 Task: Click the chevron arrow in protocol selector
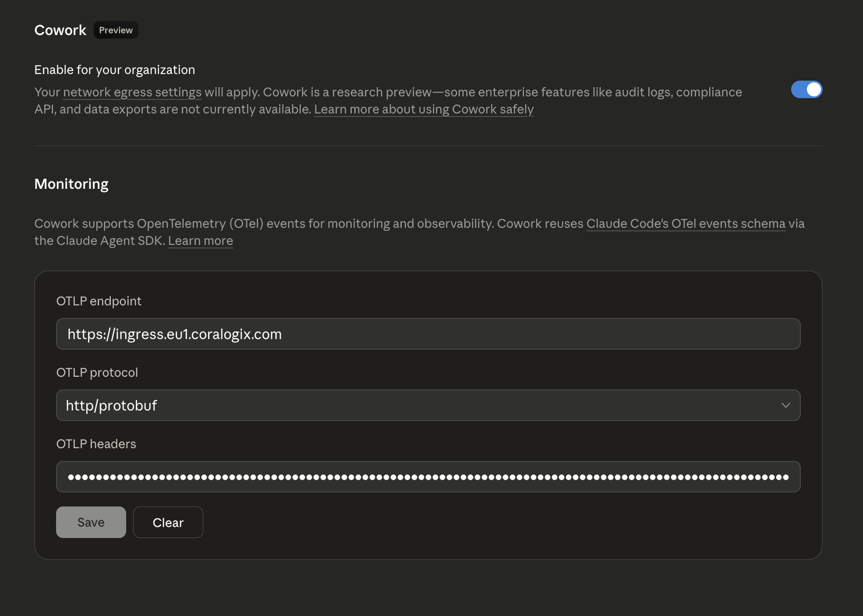[785, 405]
